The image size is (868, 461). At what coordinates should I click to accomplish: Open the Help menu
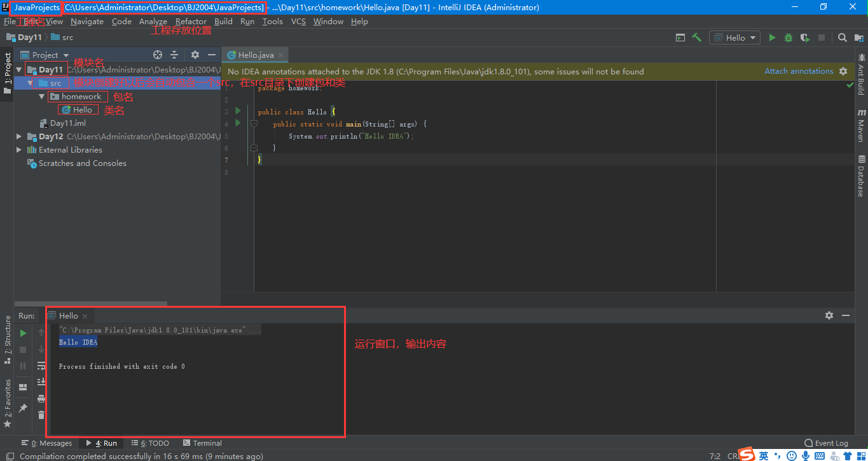tap(359, 21)
